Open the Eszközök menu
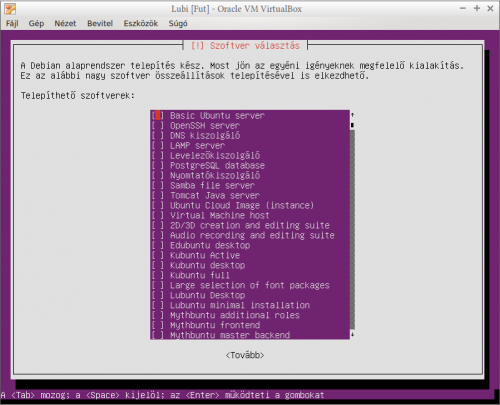The height and width of the screenshot is (405, 500). point(141,23)
